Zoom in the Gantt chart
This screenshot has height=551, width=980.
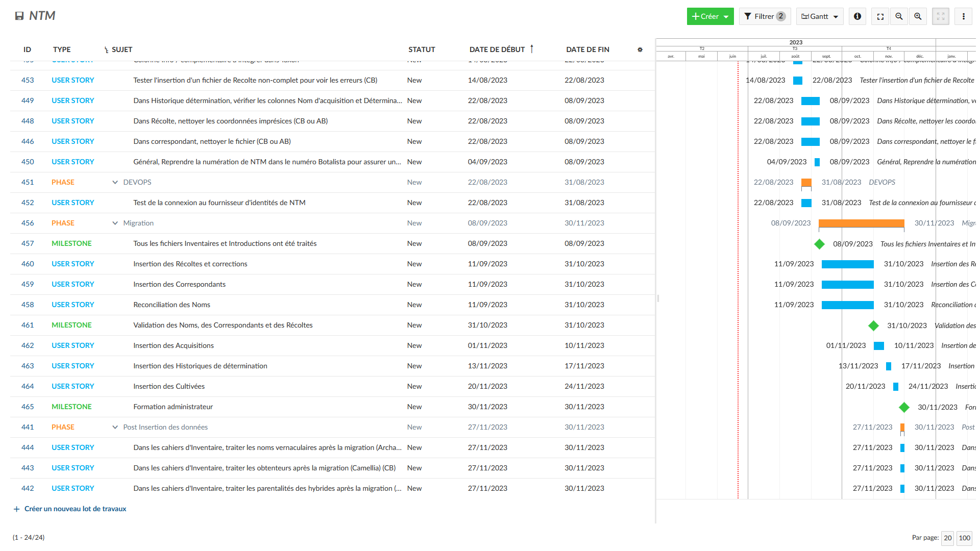point(918,16)
